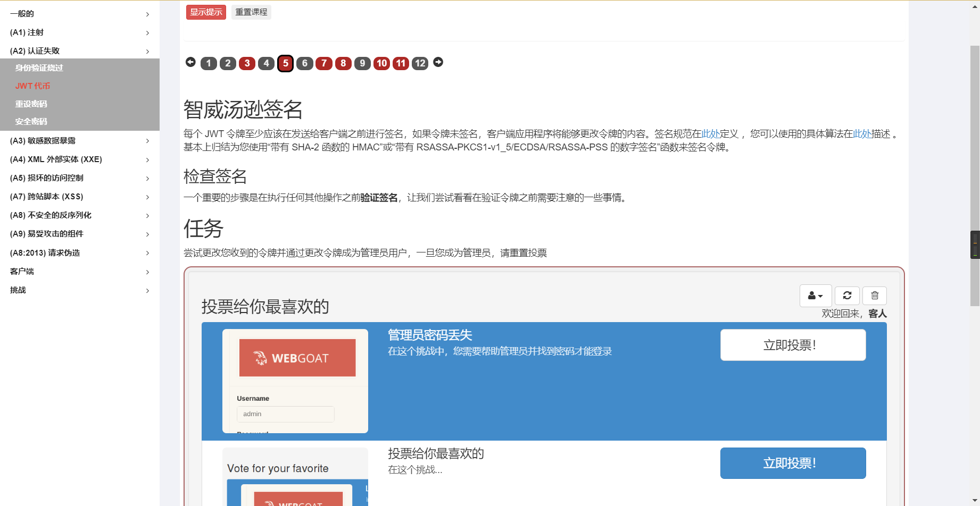
Task: Open the 安全密码 lesson
Action: [31, 122]
